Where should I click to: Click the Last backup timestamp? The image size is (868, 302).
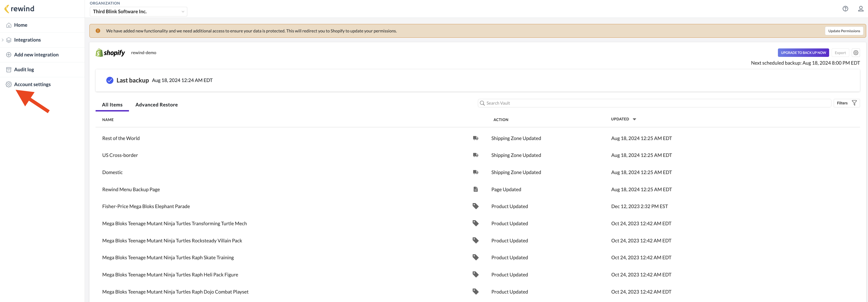182,80
